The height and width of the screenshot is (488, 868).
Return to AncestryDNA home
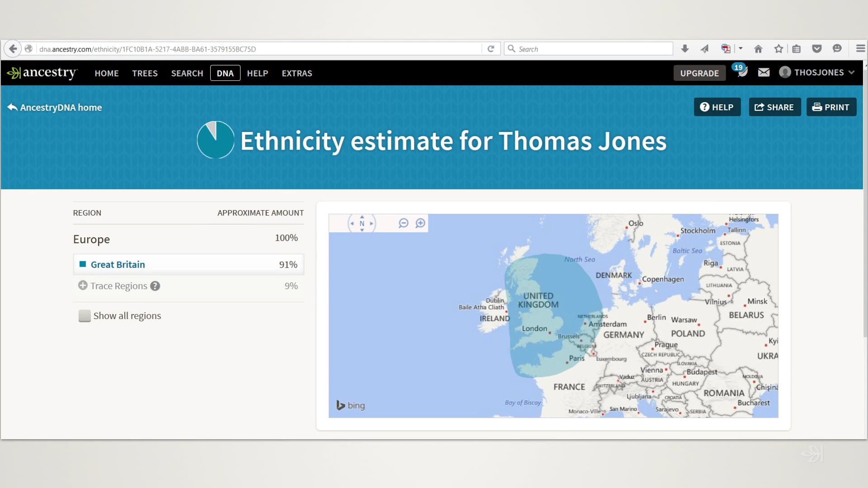coord(53,108)
